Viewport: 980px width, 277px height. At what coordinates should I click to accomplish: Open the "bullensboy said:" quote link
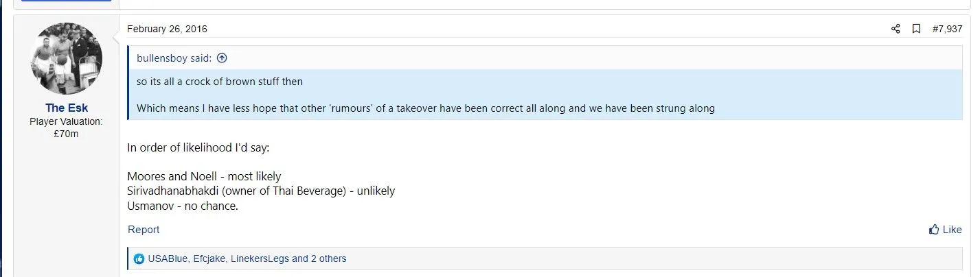pos(174,58)
